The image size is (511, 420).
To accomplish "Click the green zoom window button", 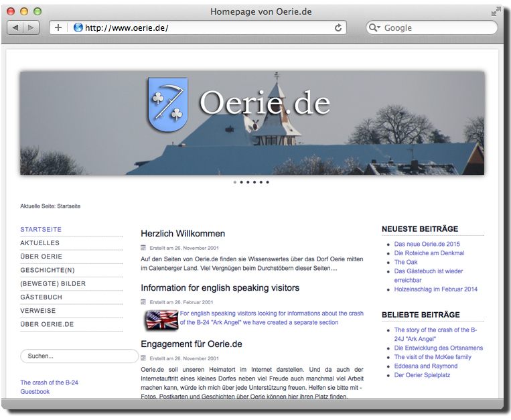I will pos(38,11).
